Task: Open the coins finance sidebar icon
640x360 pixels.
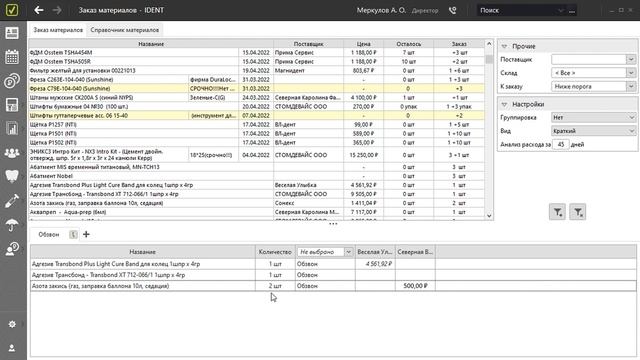Action: pyautogui.click(x=12, y=81)
